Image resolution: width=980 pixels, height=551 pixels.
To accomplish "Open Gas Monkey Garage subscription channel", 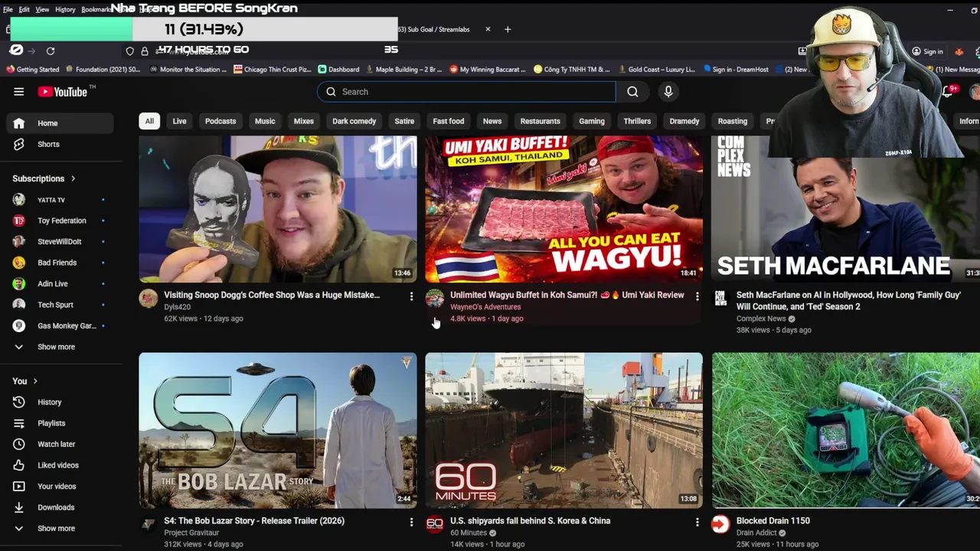I will (60, 326).
